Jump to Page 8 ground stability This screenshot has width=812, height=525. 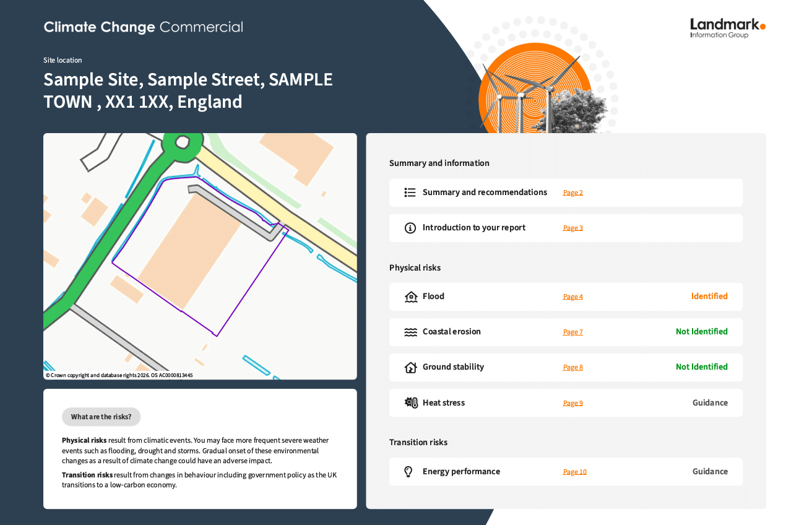tap(572, 367)
